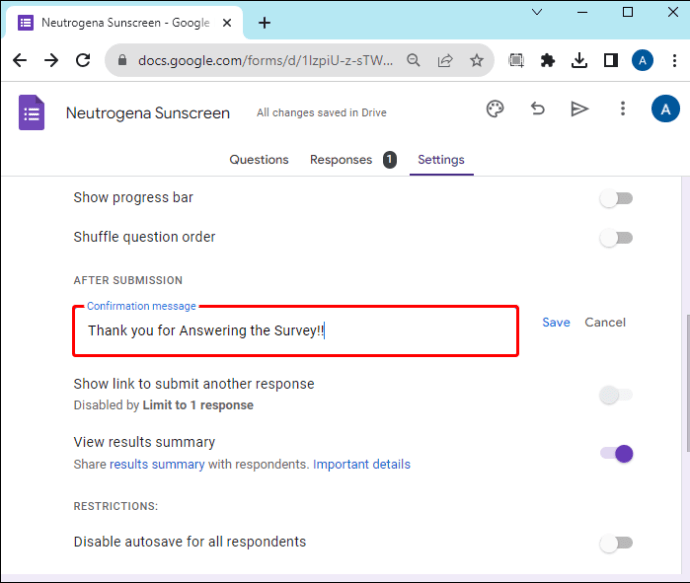Viewport: 690px width, 583px height.
Task: Open the zoom magnifier icon in address bar
Action: [x=413, y=60]
